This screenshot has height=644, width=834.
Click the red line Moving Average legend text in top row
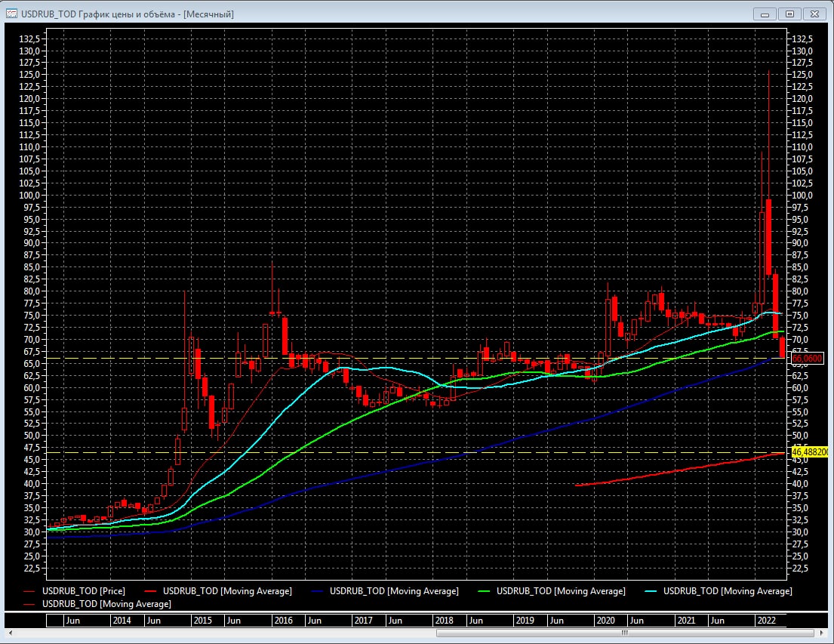(x=227, y=591)
